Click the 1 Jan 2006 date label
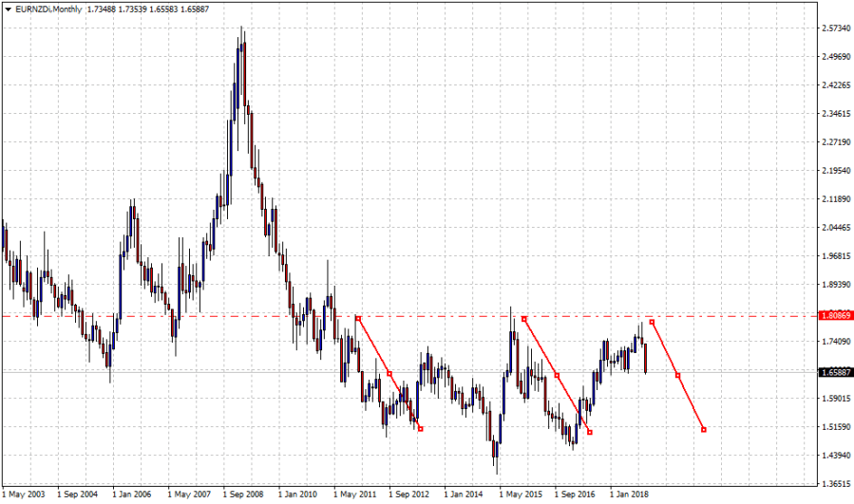 [132, 495]
